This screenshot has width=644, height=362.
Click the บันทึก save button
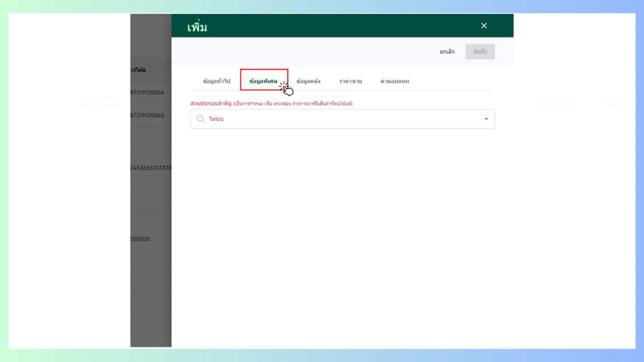pos(480,52)
